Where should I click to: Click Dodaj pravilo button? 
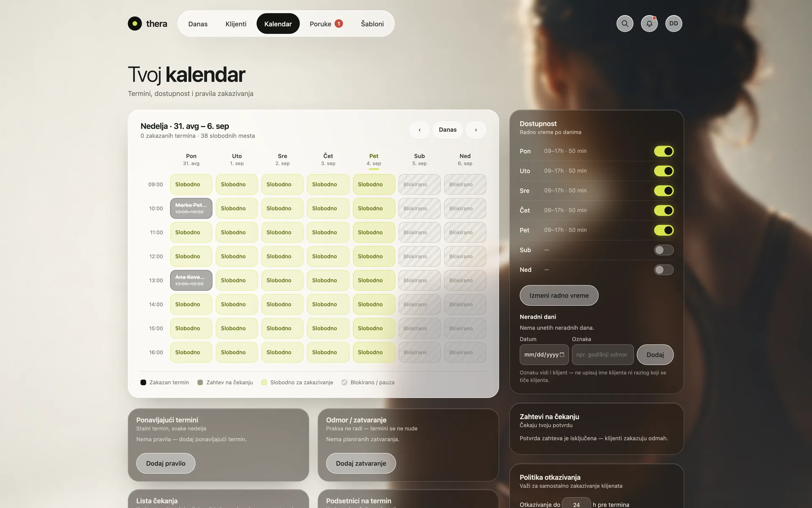(166, 464)
